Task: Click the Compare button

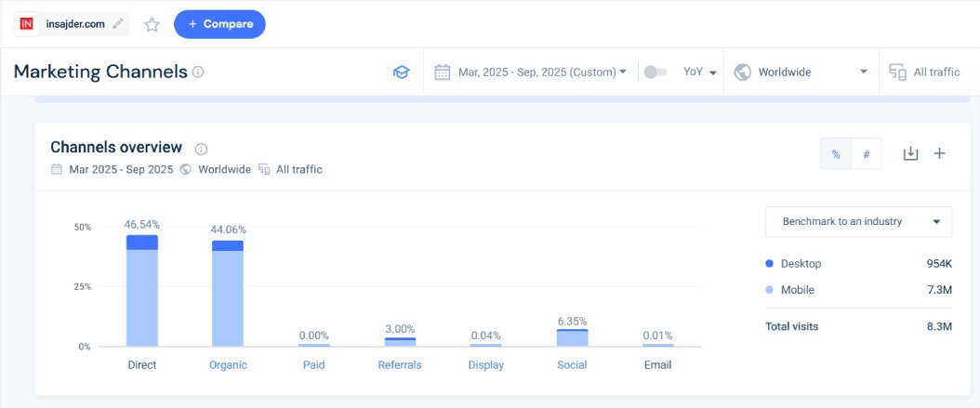Action: [219, 24]
